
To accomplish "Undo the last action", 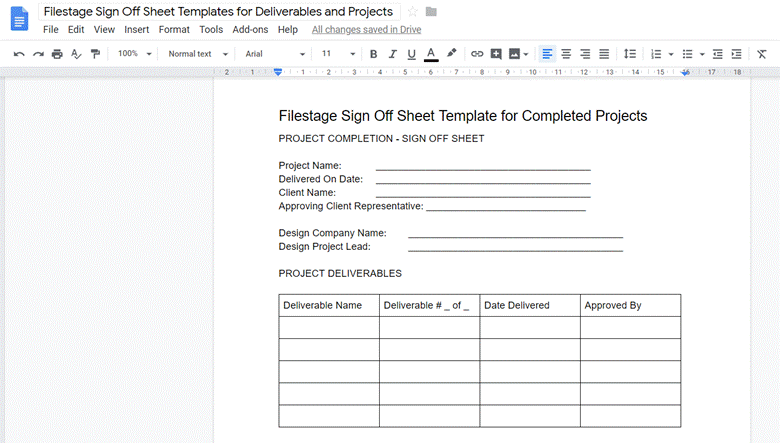I will 19,54.
